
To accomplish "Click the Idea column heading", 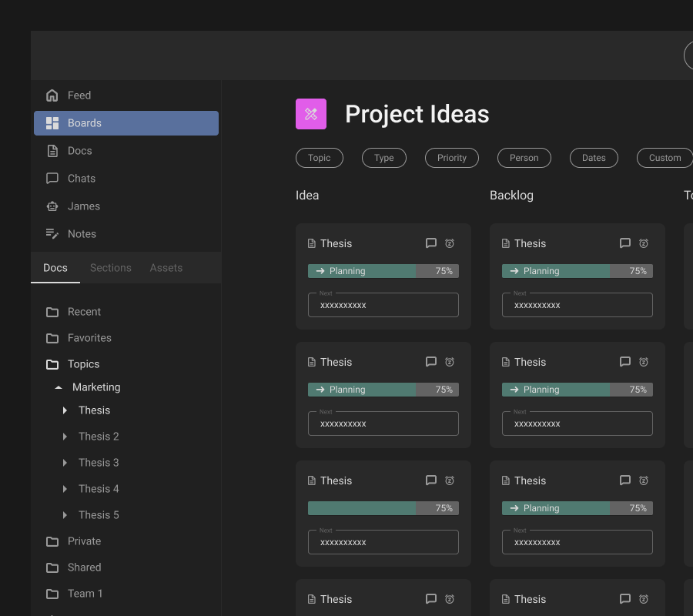I will point(307,196).
